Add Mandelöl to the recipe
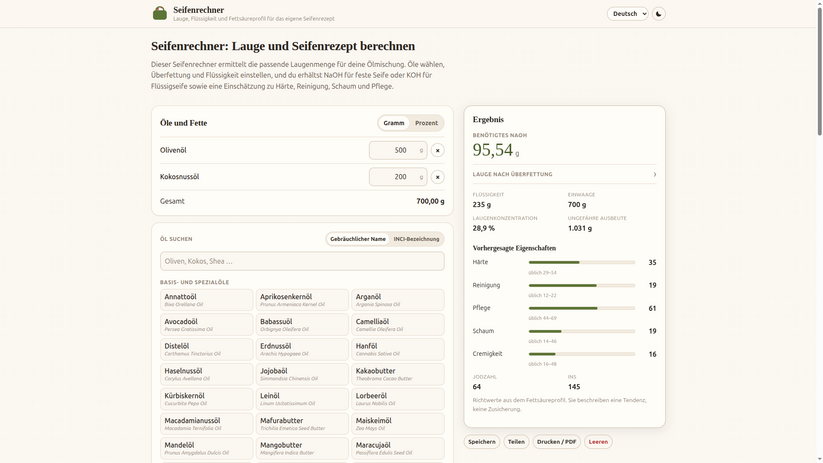This screenshot has width=823, height=463. point(206,448)
